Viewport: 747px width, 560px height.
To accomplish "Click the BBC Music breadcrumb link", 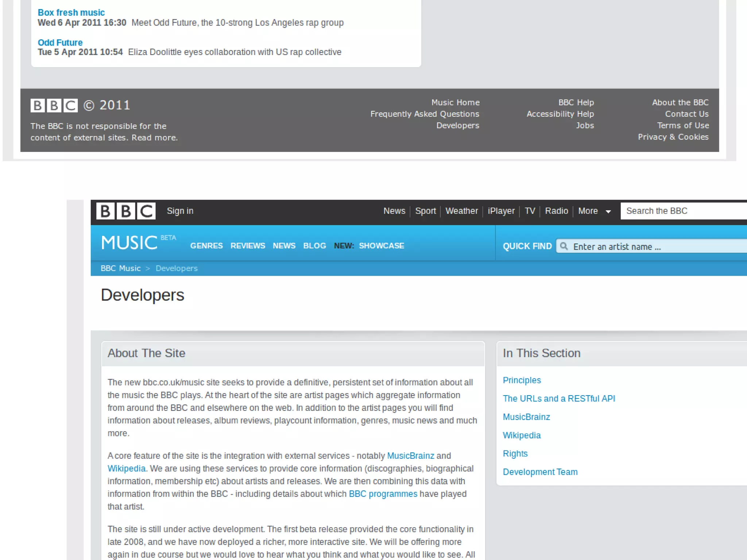I will [x=121, y=268].
